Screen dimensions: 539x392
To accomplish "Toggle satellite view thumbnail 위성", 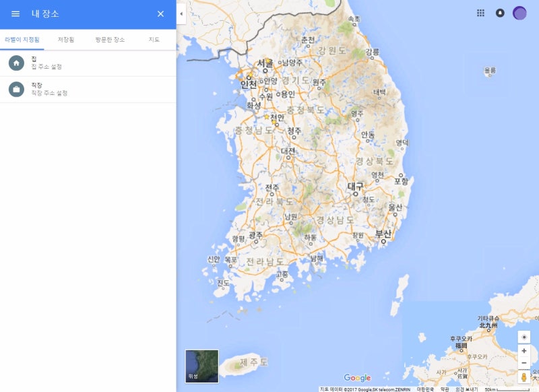I will click(201, 366).
